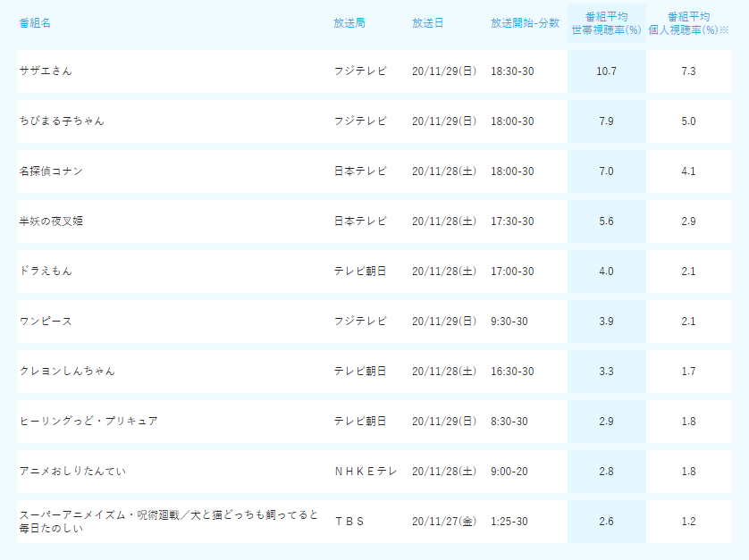Image resolution: width=749 pixels, height=560 pixels.
Task: Select the アニメおしりたんてい program name
Action: click(x=72, y=472)
